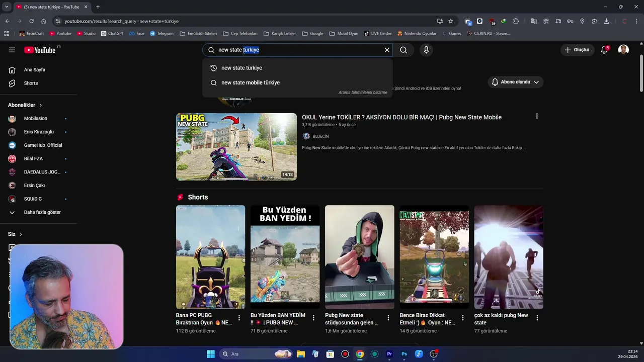The image size is (644, 362).
Task: Go back with the browser back arrow
Action: [7, 21]
